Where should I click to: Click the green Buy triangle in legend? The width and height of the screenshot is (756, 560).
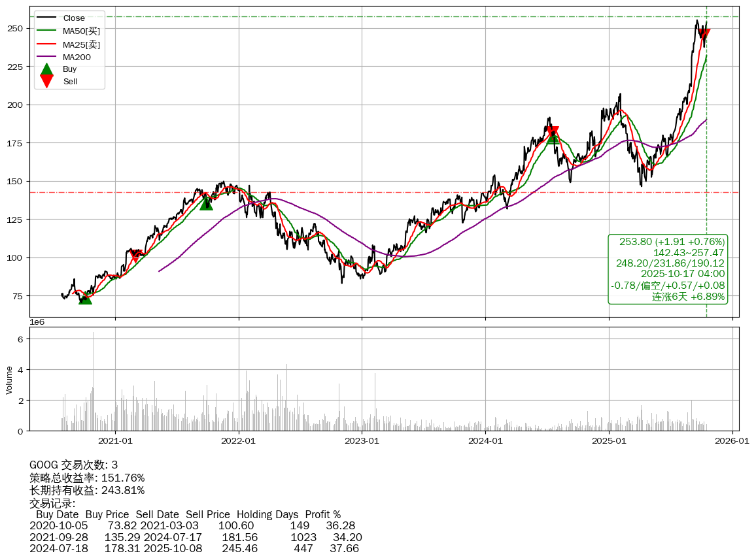[46, 69]
